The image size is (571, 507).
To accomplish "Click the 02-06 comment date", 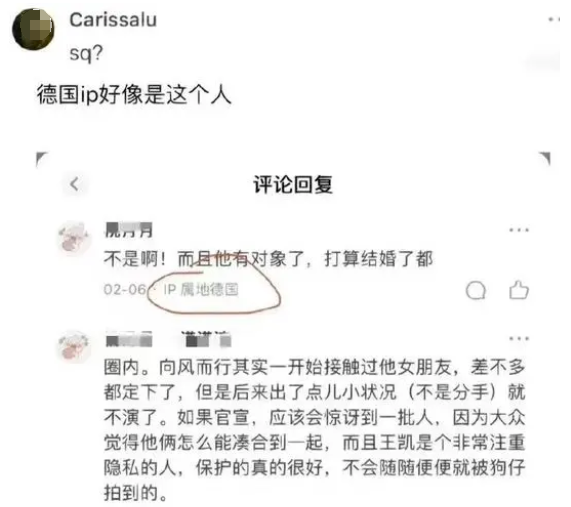I will (125, 290).
